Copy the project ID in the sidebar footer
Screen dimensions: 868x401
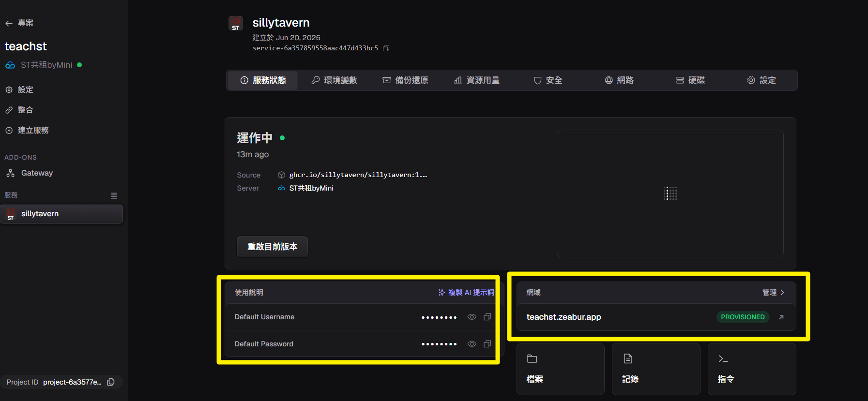[x=111, y=382]
